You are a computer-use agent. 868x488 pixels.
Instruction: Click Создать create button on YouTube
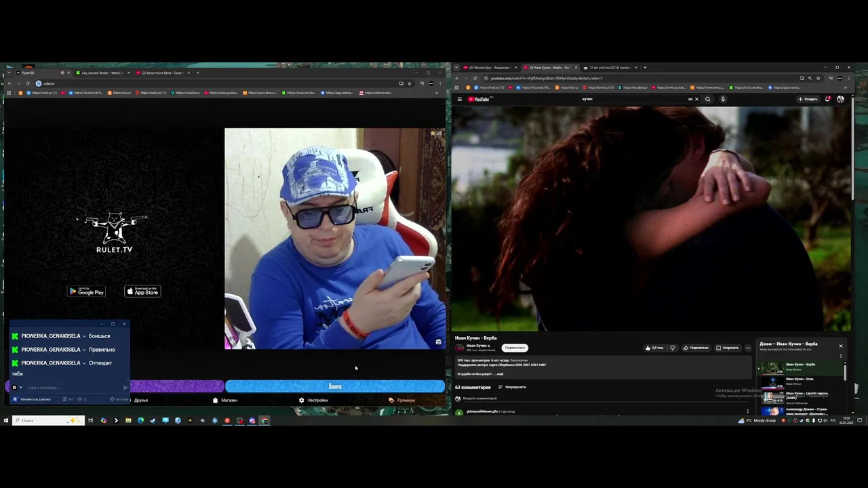pyautogui.click(x=808, y=99)
